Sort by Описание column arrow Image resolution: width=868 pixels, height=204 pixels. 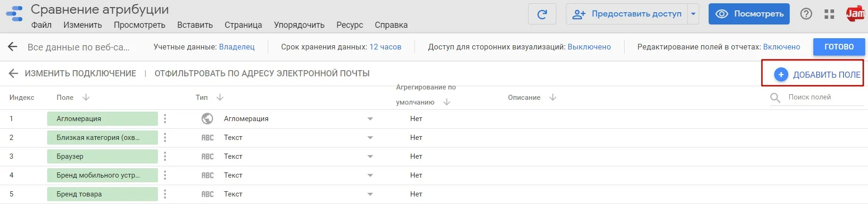[553, 98]
